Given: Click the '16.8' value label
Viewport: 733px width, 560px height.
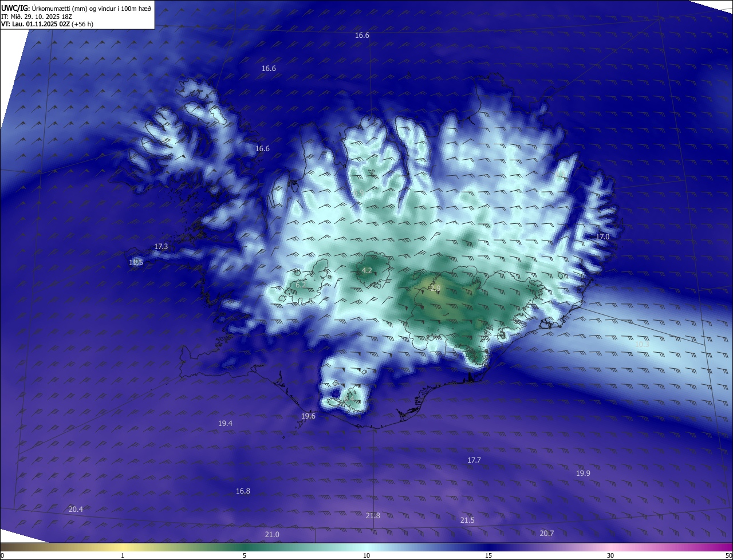Looking at the screenshot, I should [x=243, y=491].
